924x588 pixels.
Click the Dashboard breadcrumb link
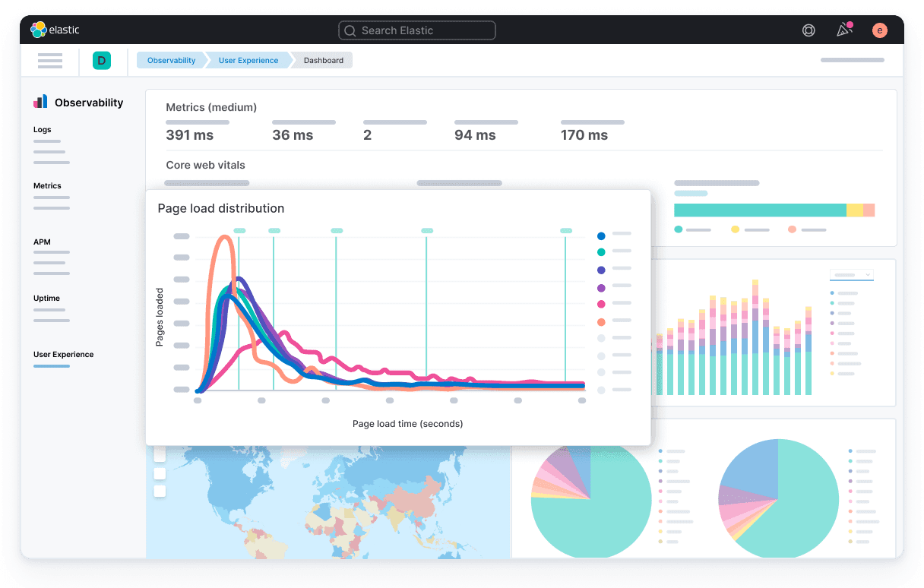(x=323, y=60)
